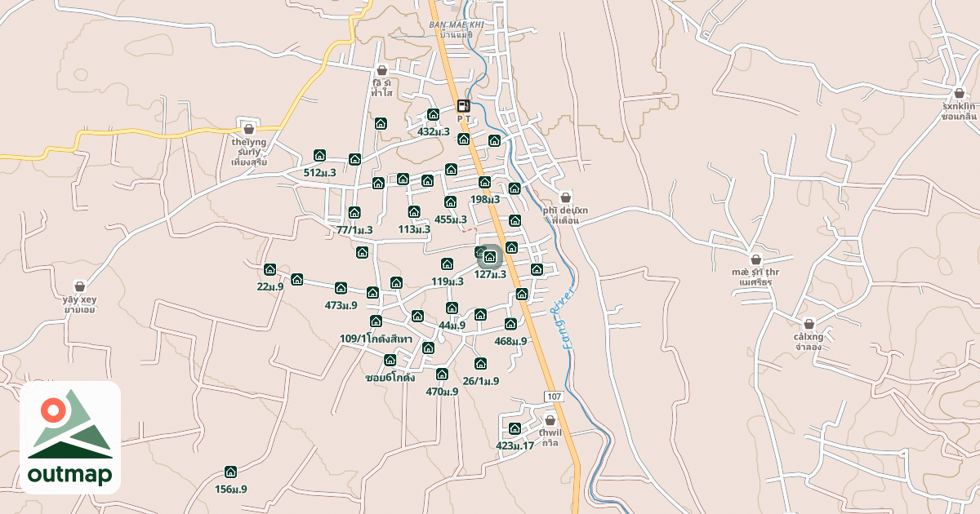The height and width of the screenshot is (514, 980).
Task: Open the shop icon for ฟ้าใส
Action: [x=381, y=70]
